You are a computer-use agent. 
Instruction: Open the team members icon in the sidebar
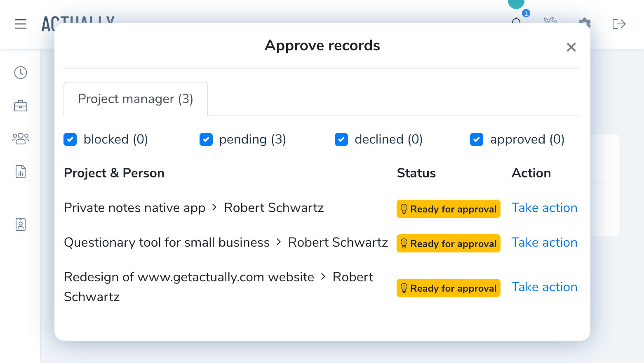coord(20,138)
